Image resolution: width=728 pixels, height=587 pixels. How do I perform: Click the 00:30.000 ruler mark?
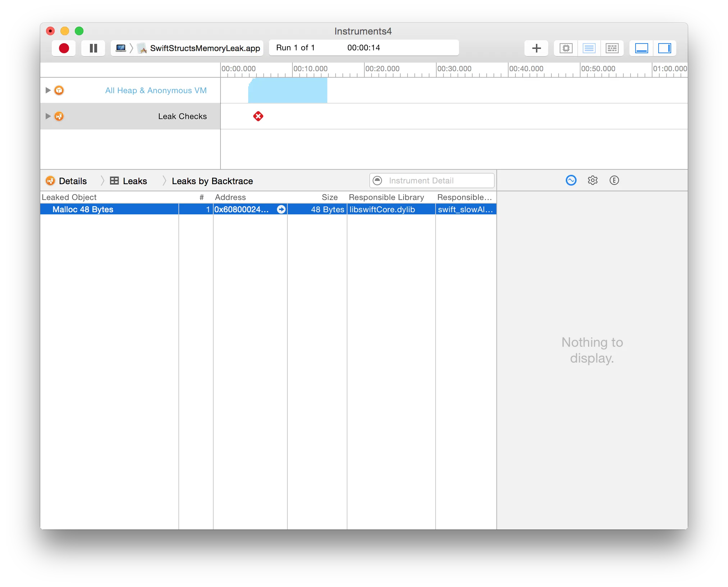coord(454,69)
